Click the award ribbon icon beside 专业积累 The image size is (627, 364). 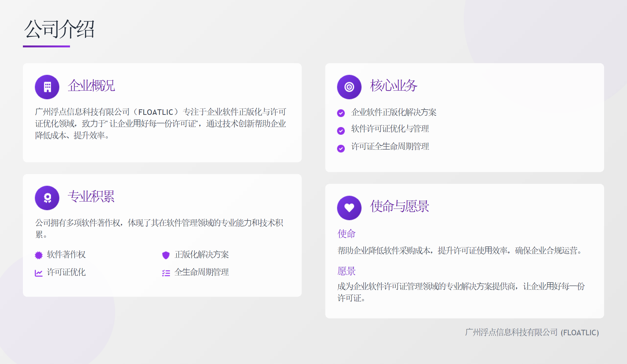(47, 198)
